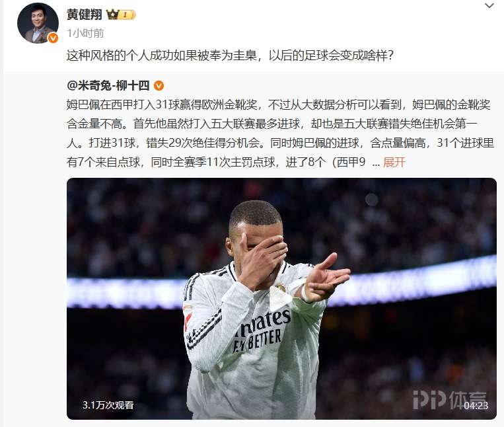Image resolution: width=504 pixels, height=427 pixels.
Task: Click the Level I badge next to the crown
Action: pyautogui.click(x=127, y=15)
